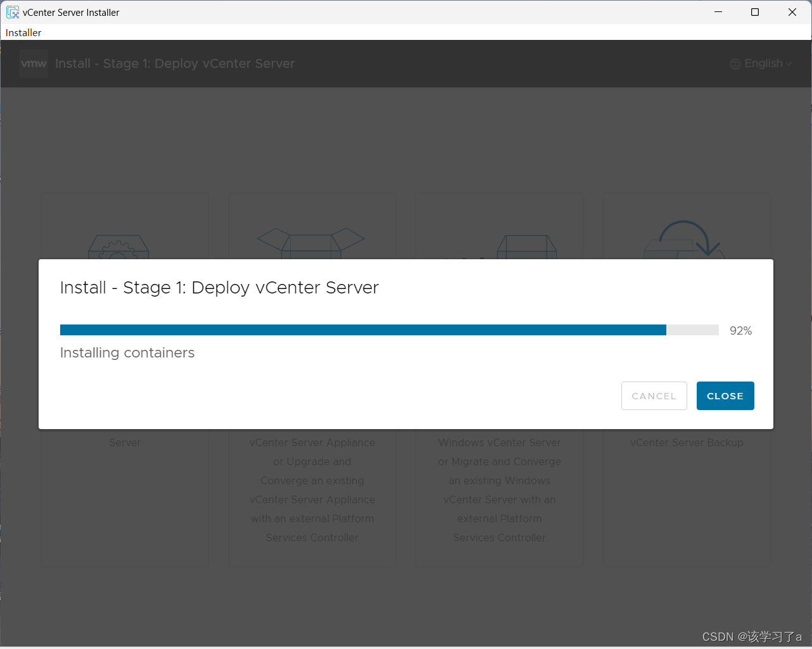Image resolution: width=812 pixels, height=649 pixels.
Task: Click the CLOSE button in the dialog
Action: pyautogui.click(x=725, y=395)
